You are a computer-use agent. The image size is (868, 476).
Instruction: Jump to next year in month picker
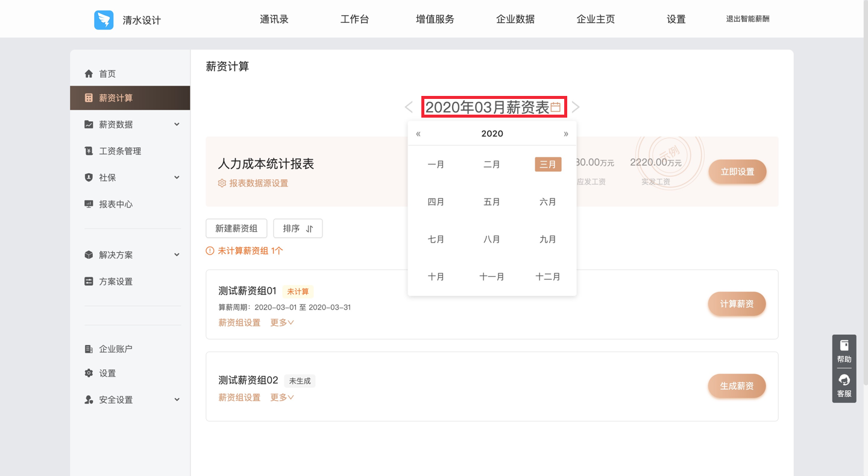pos(565,134)
